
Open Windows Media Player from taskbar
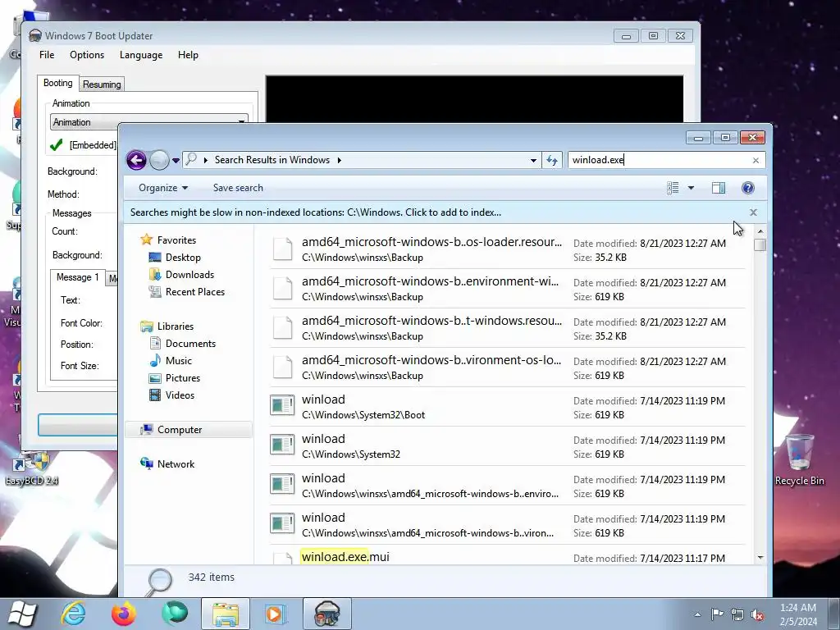[x=276, y=614]
